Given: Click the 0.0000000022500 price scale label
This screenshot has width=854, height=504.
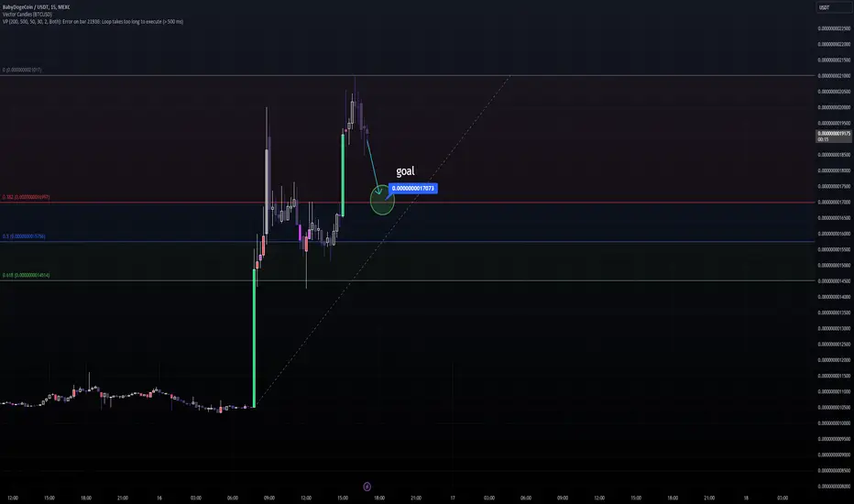Looking at the screenshot, I should point(834,28).
